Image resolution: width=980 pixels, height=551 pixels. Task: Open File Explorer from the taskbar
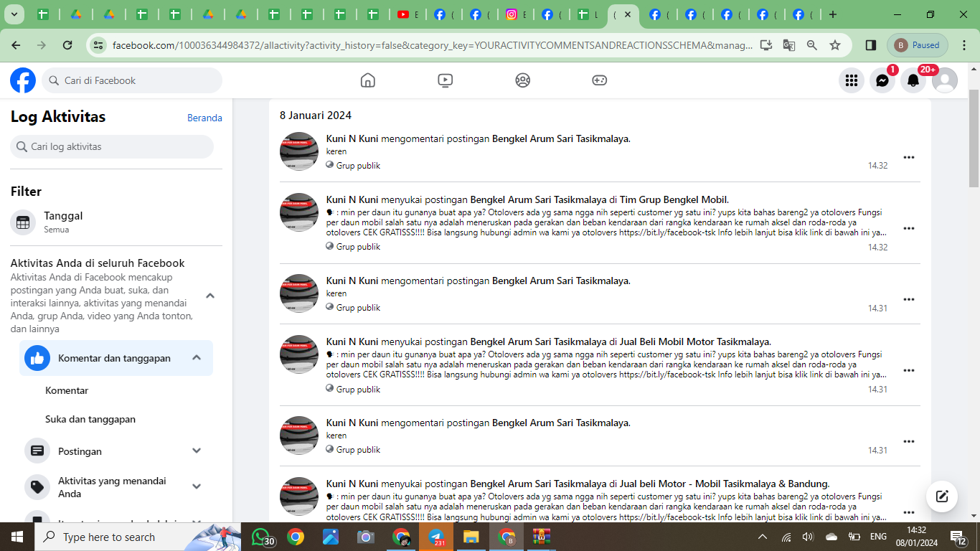[x=471, y=537]
